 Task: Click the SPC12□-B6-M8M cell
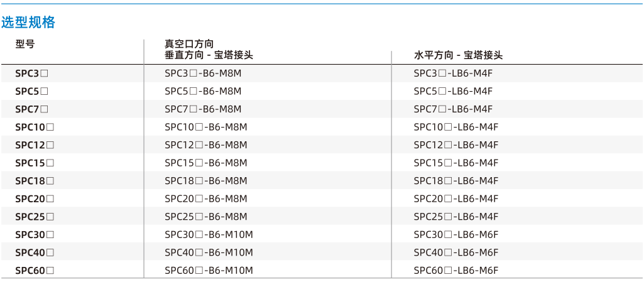pyautogui.click(x=206, y=145)
